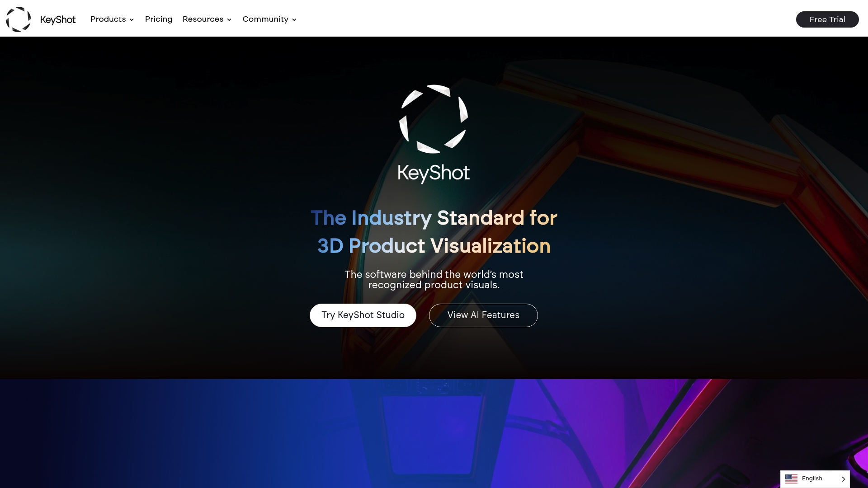
Task: Expand the Resources menu
Action: [x=207, y=19]
